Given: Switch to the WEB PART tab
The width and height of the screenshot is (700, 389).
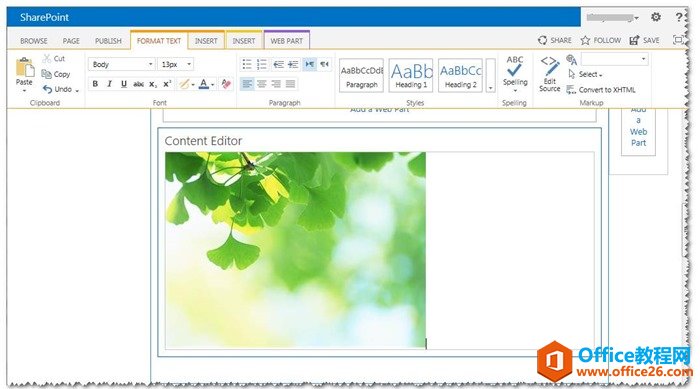Looking at the screenshot, I should point(287,41).
